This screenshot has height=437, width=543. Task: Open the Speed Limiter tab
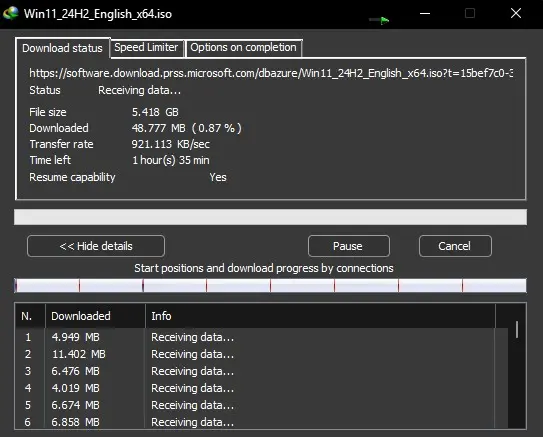146,47
